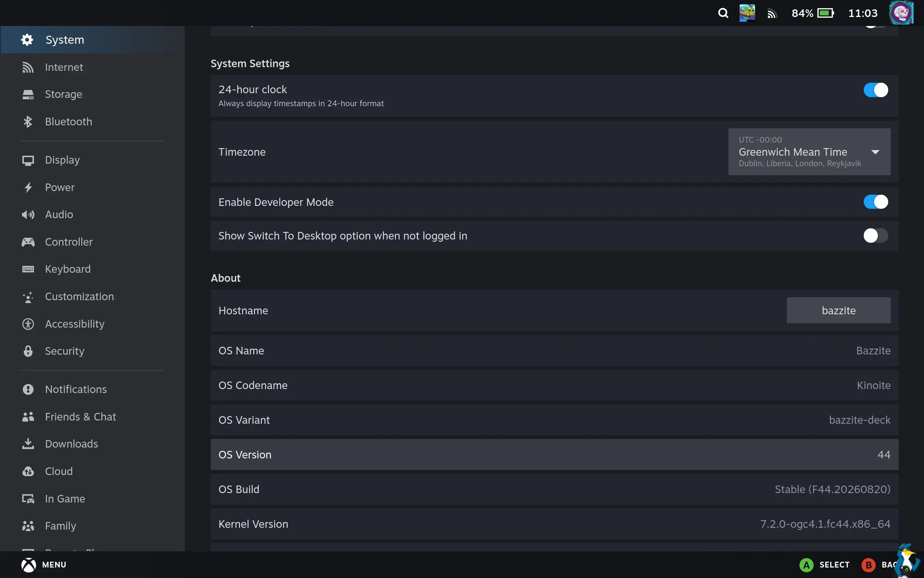The height and width of the screenshot is (578, 924).
Task: Open the Power settings section
Action: [92, 187]
